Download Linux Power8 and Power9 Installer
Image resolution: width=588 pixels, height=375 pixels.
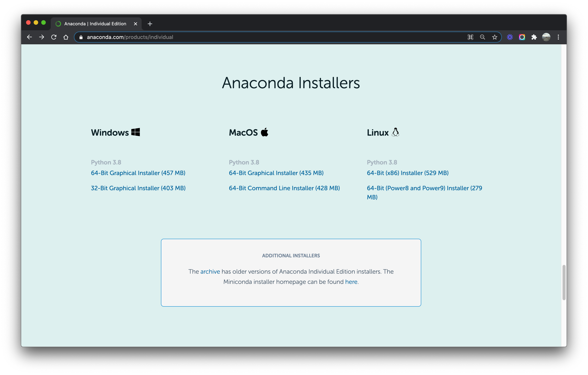pos(424,192)
